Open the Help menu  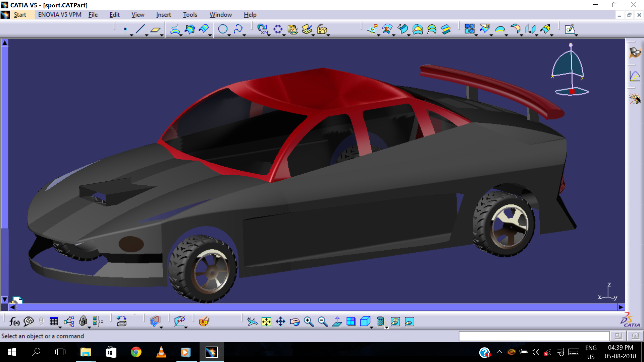pyautogui.click(x=250, y=15)
